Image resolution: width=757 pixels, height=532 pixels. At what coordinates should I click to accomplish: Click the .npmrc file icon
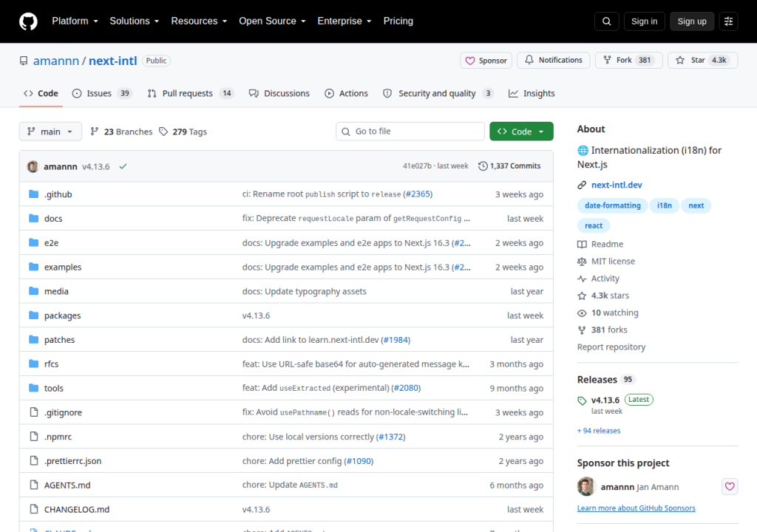click(33, 437)
